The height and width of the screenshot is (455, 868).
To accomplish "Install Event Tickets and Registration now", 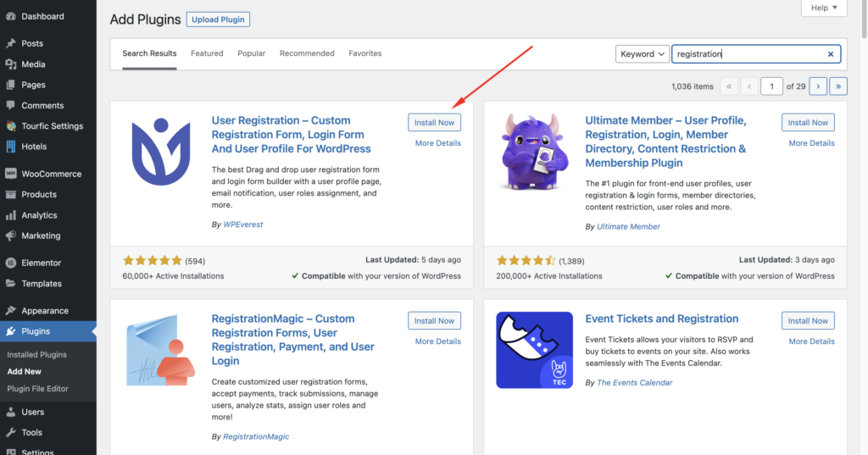I will pyautogui.click(x=808, y=321).
